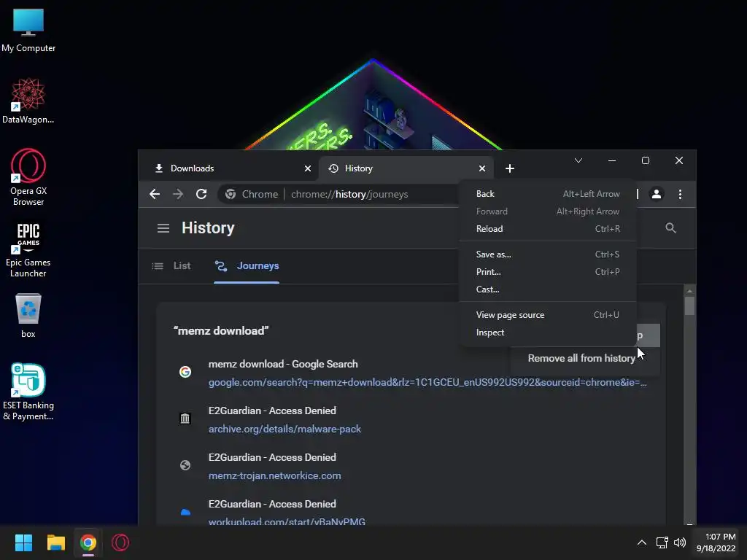747x560 pixels.
Task: Choose Inspect in the context menu
Action: 548,332
